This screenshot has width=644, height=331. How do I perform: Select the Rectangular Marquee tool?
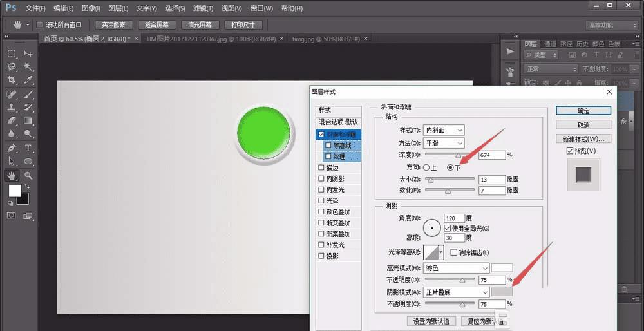(12, 53)
